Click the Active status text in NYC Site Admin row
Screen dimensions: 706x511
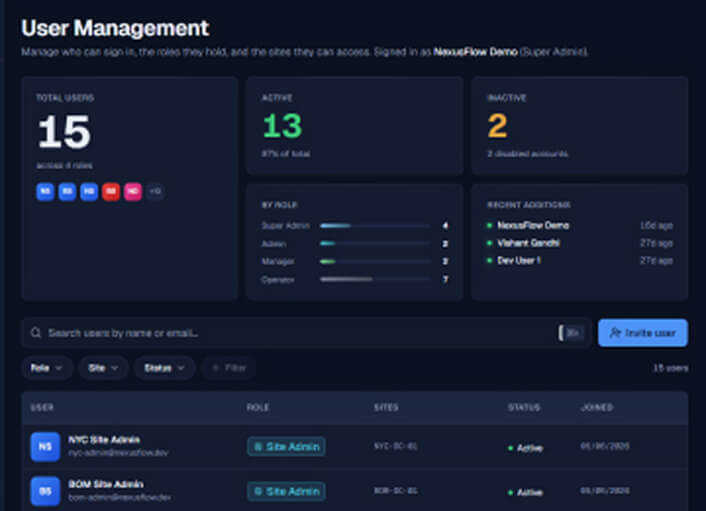click(530, 448)
